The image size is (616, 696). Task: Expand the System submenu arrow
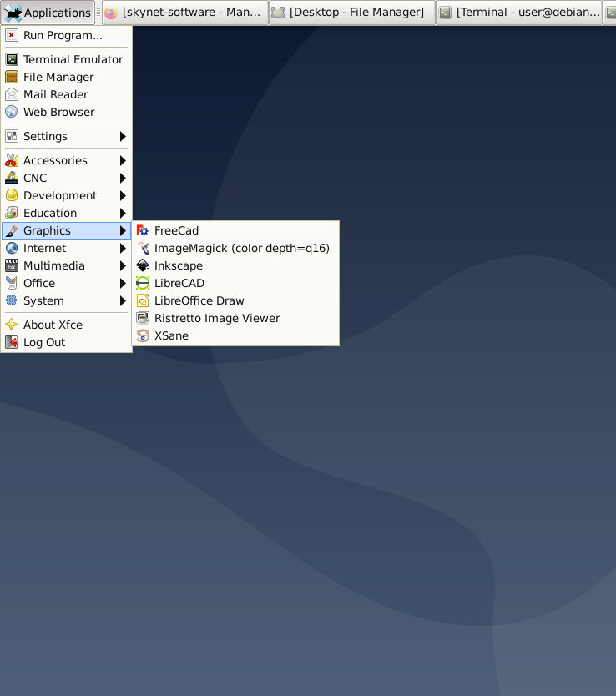[123, 300]
